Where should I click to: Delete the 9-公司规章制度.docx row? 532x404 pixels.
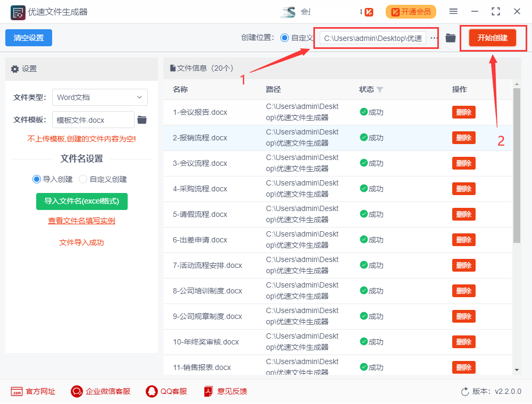coord(464,317)
